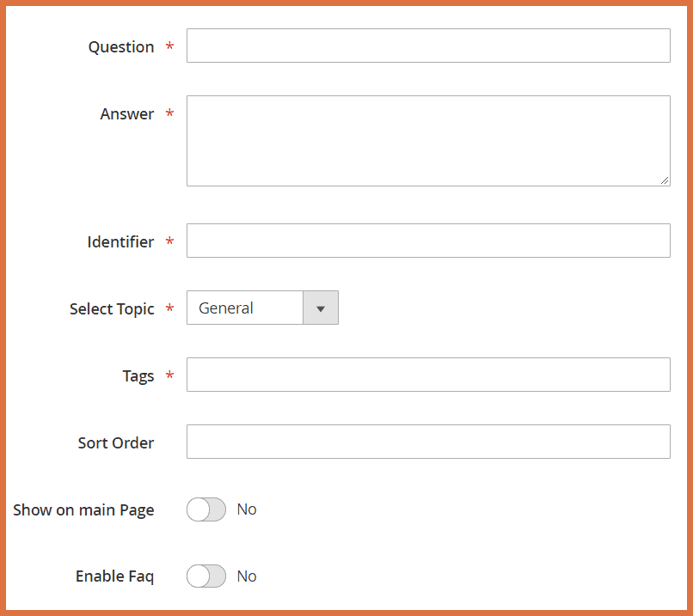Open the Select Topic dropdown showing General

tap(245, 308)
